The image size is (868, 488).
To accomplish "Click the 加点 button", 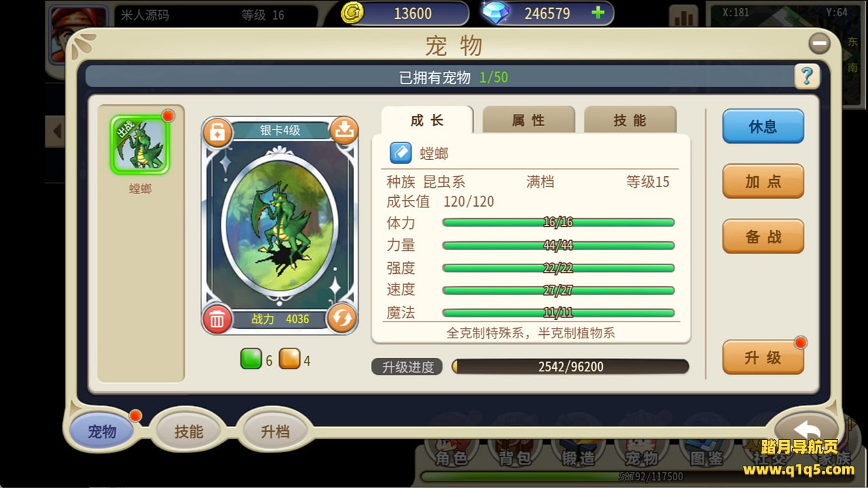I will click(763, 181).
